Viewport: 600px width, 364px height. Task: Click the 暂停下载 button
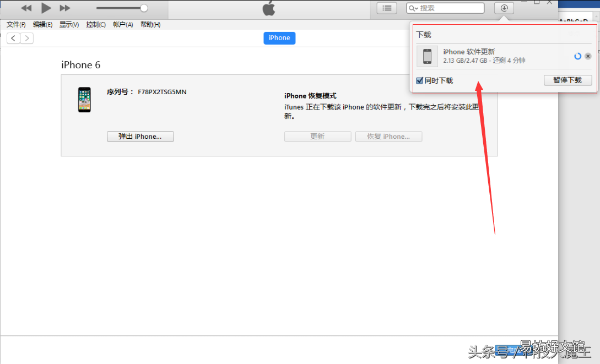coord(568,80)
